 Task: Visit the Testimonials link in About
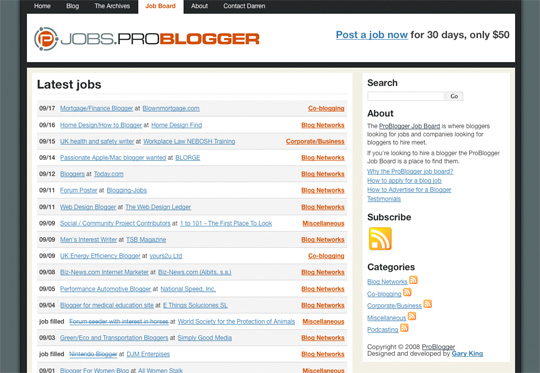pos(384,199)
